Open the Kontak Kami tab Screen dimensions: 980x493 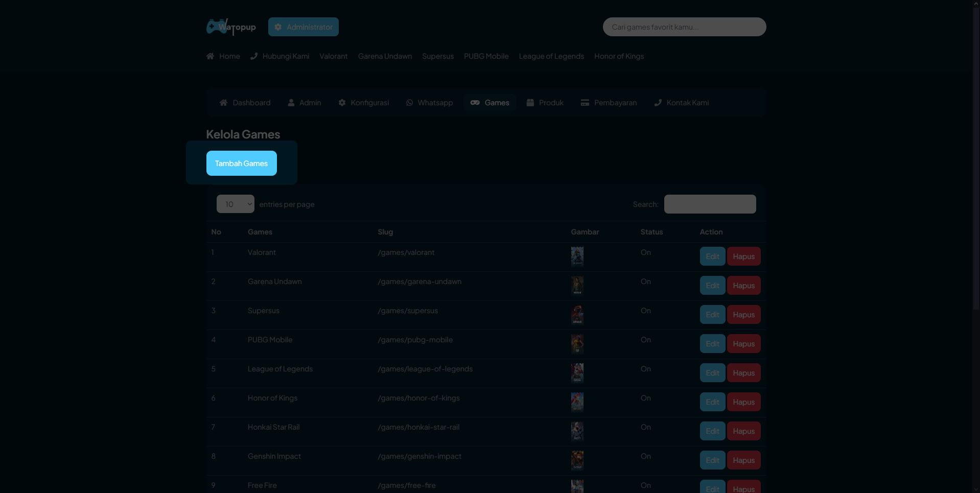[x=682, y=103]
